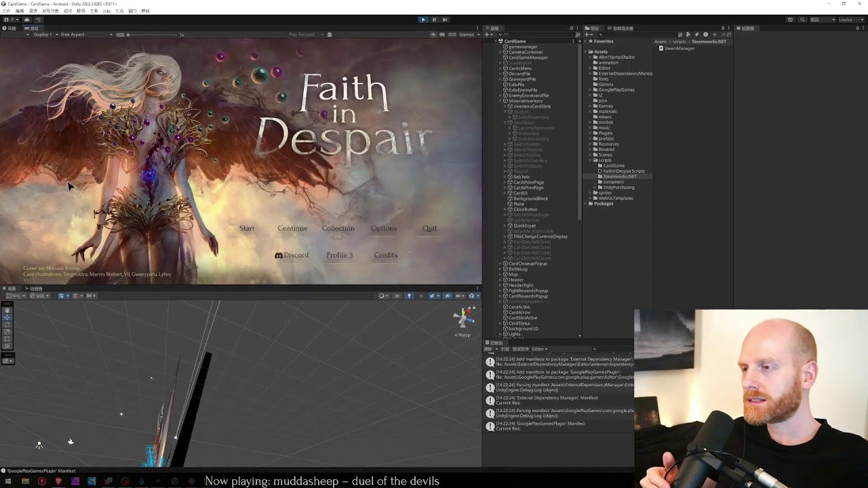Select the Move tool in Scene toolbar
The width and height of the screenshot is (868, 488).
7,317
